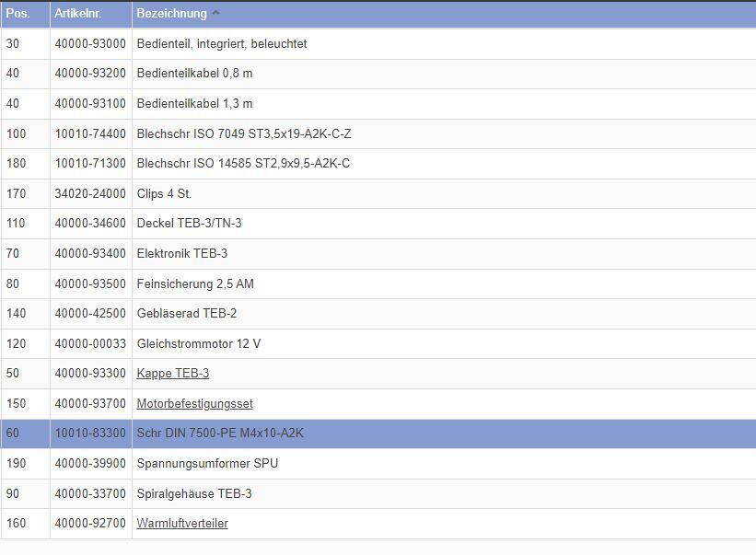This screenshot has height=555, width=756.
Task: Select the Gleichstrommotor 12 V entry
Action: (198, 344)
